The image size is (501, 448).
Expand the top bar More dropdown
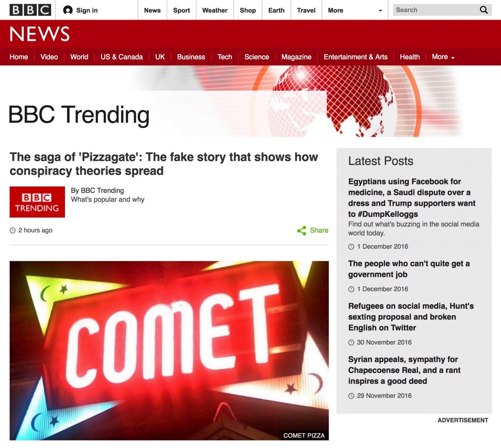coord(354,10)
